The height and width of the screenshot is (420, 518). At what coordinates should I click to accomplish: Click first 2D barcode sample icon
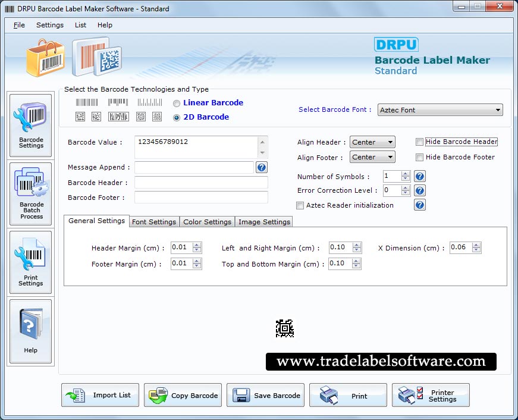80,117
